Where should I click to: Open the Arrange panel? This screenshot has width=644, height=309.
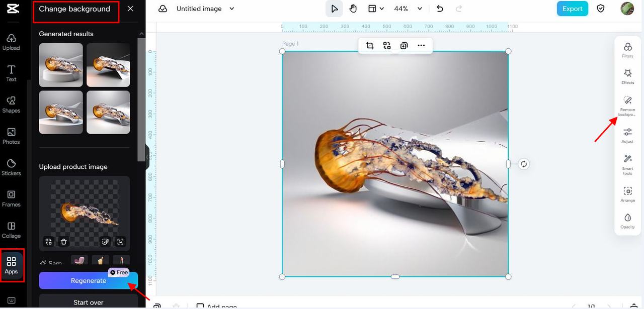click(x=627, y=194)
